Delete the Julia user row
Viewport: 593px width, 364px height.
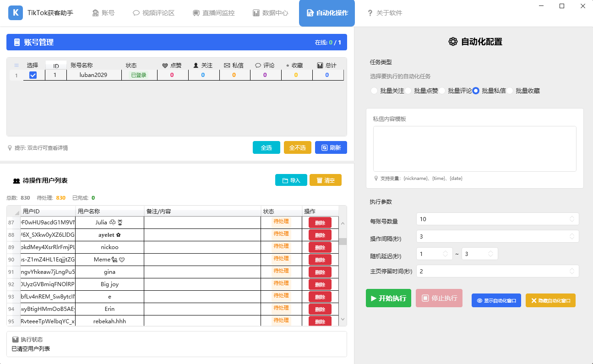point(320,223)
